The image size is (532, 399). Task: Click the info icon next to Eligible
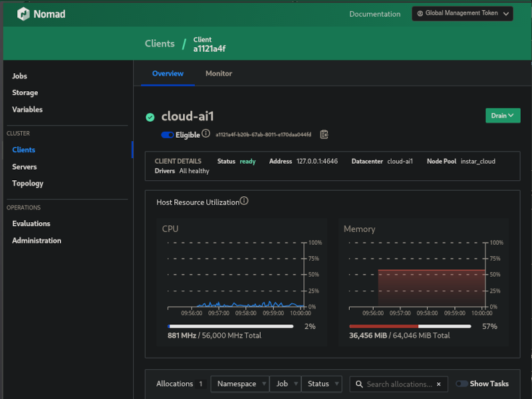pos(205,134)
